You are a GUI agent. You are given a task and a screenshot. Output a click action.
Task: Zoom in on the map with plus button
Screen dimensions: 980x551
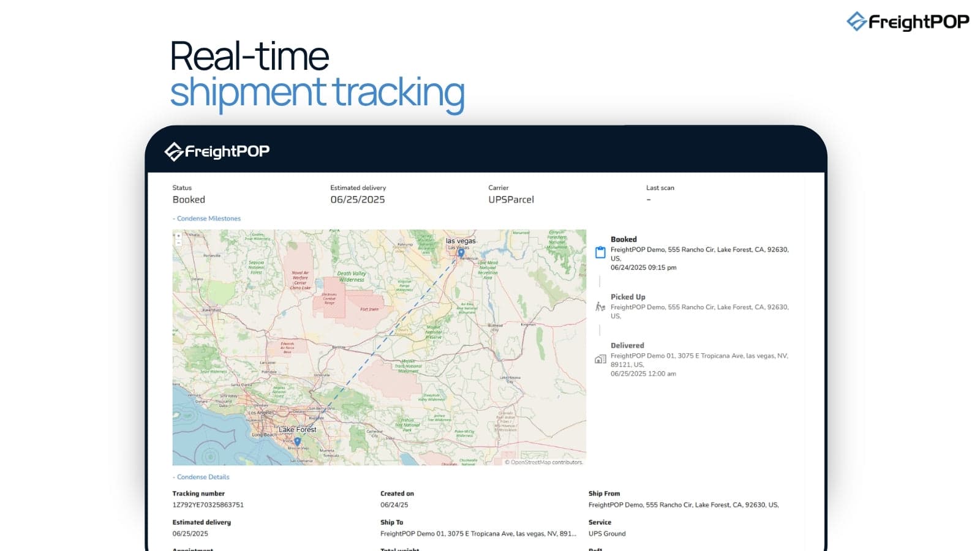(x=178, y=235)
